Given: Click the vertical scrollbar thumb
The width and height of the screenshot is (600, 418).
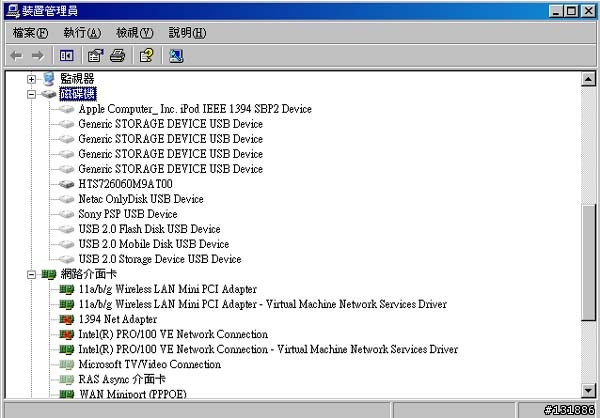Looking at the screenshot, I should [x=588, y=263].
